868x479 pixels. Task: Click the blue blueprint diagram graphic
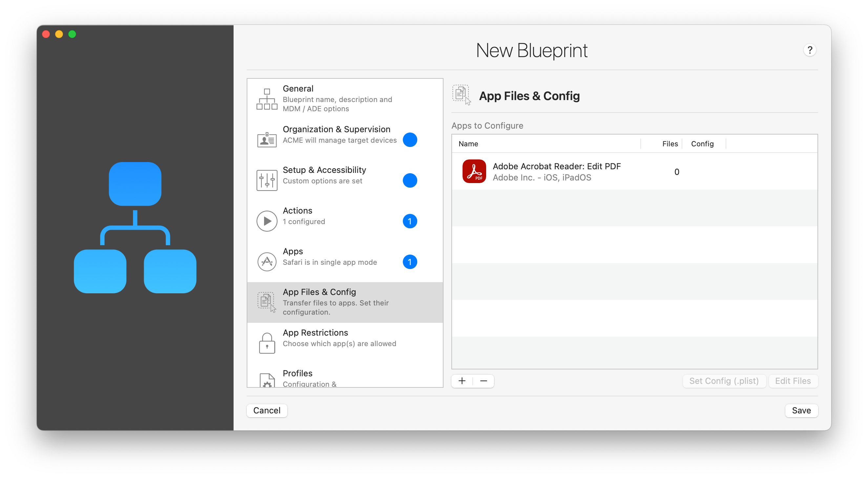135,228
